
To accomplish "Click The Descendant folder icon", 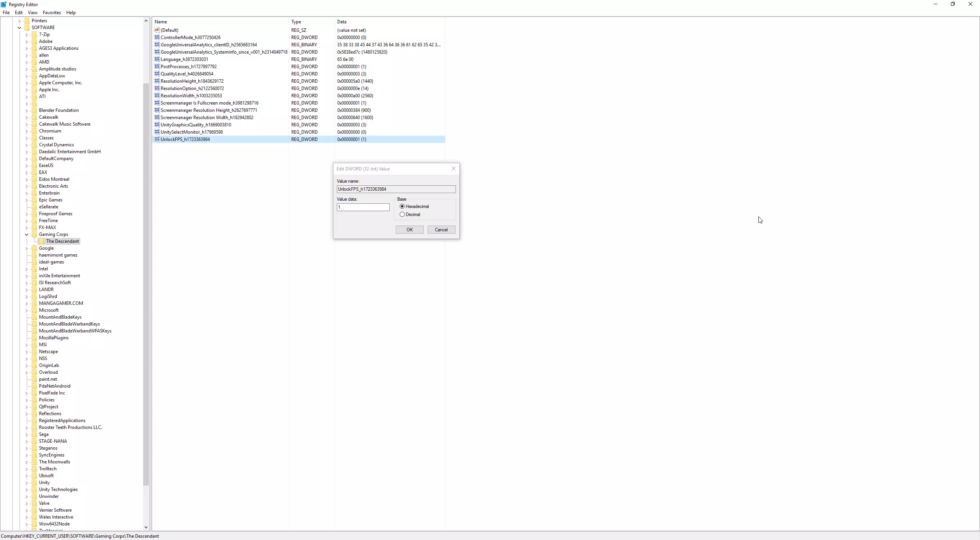I will 42,241.
